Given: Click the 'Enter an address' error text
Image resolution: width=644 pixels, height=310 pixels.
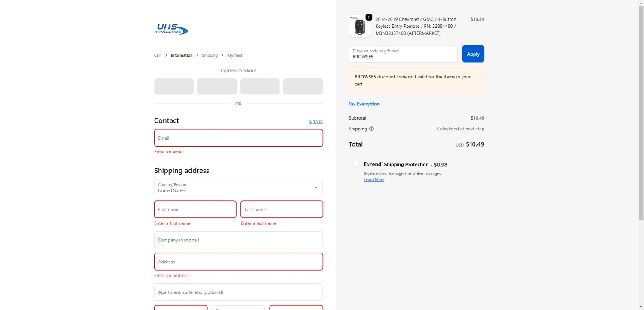Looking at the screenshot, I should point(171,276).
